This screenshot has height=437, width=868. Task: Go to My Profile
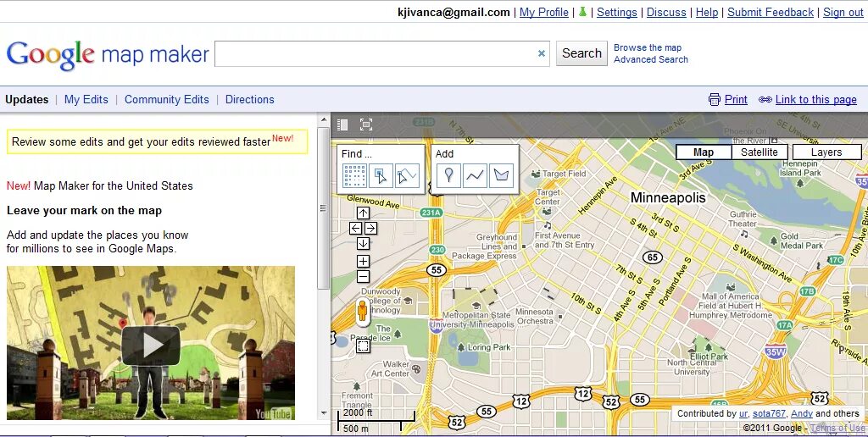543,12
